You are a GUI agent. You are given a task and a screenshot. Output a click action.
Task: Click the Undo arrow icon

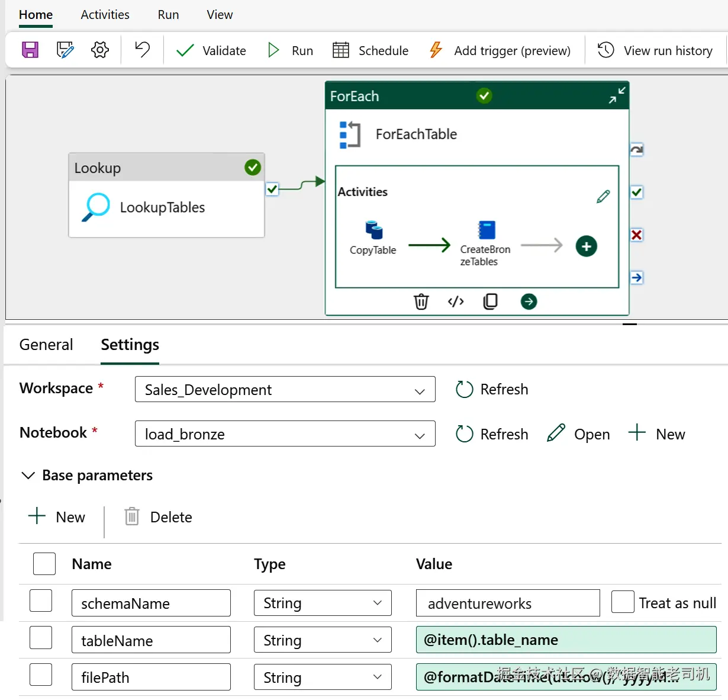coord(142,50)
